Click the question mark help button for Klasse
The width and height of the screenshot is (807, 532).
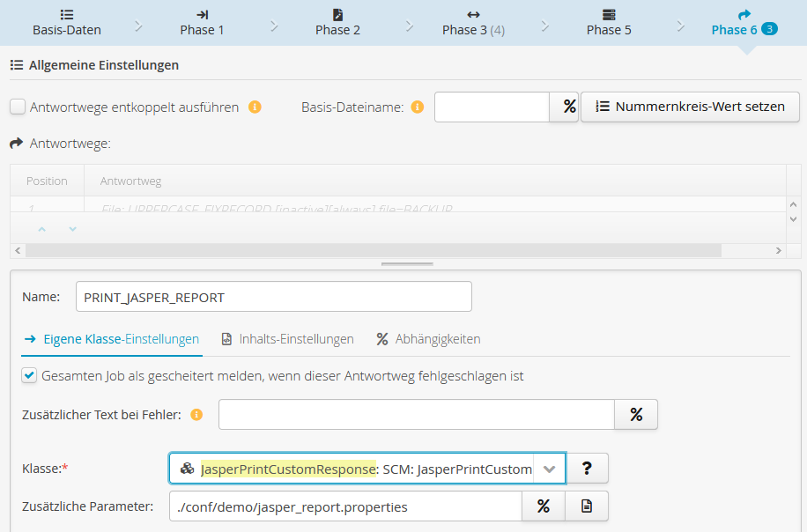tap(587, 469)
